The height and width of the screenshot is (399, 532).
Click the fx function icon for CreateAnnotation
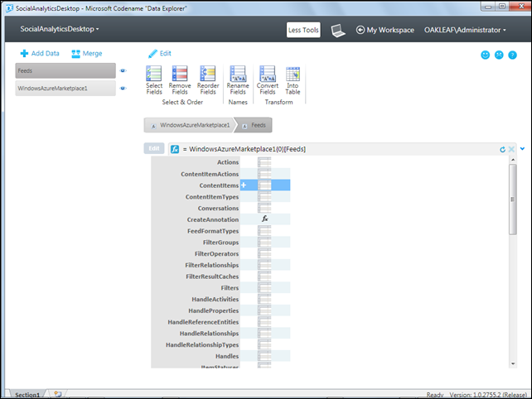pyautogui.click(x=265, y=219)
